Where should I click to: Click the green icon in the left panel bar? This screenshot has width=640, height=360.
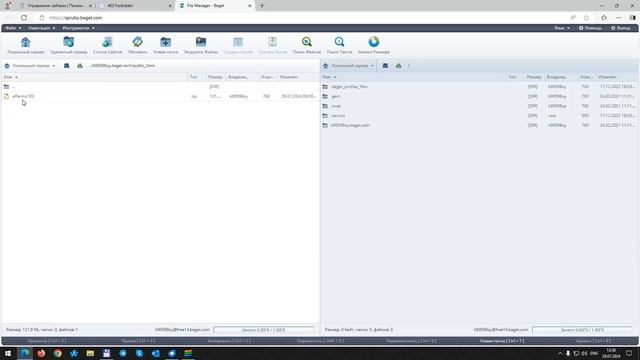[80, 66]
